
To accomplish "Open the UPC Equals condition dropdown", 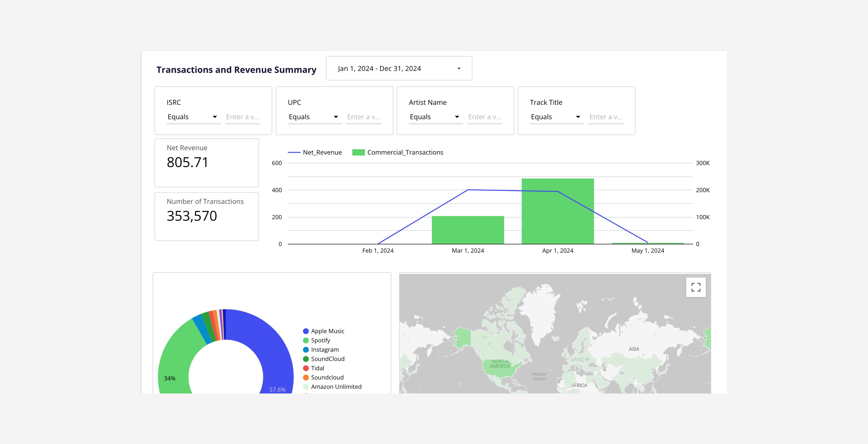I will tap(314, 117).
